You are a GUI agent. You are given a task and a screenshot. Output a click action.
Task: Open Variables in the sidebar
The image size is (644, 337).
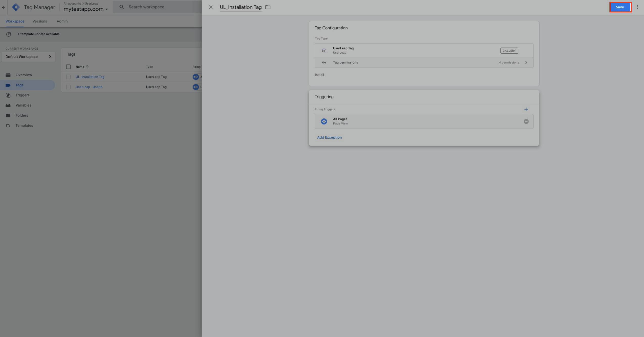[x=28, y=105]
